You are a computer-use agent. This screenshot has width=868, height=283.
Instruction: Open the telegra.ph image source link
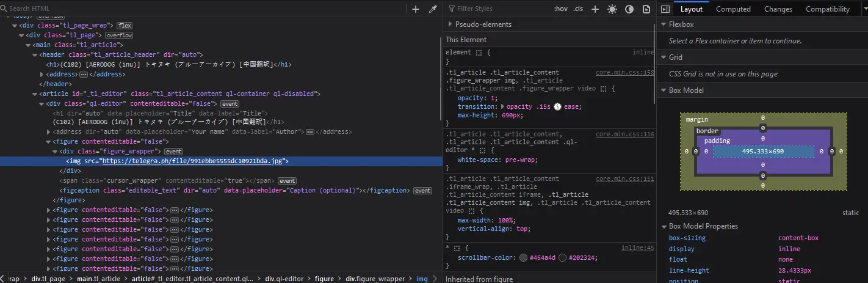192,161
